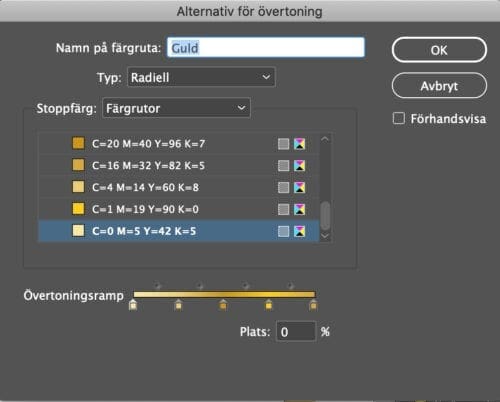Click process color icon of C=20 M=40 Y=96 K=7
This screenshot has width=500, height=402.
(x=283, y=144)
